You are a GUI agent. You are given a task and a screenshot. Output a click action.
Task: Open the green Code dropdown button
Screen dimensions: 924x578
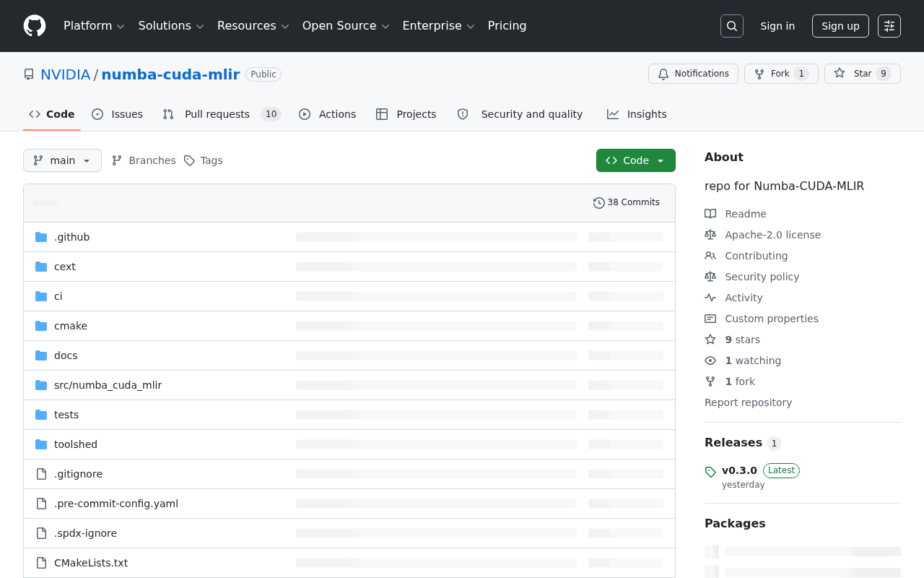[636, 160]
